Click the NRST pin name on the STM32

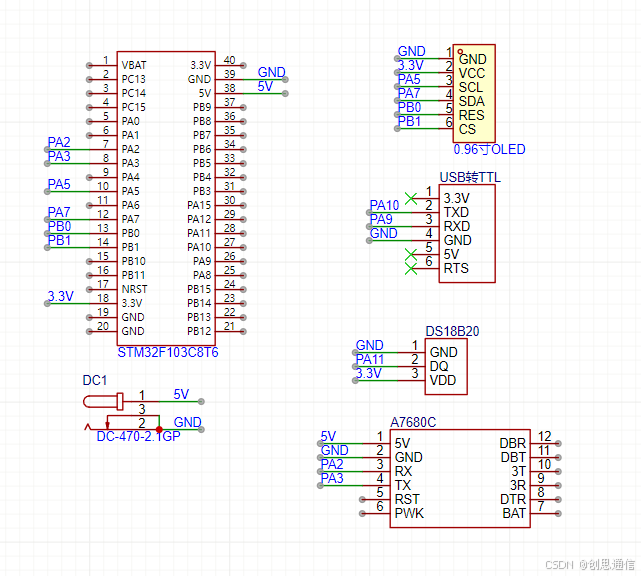[134, 289]
